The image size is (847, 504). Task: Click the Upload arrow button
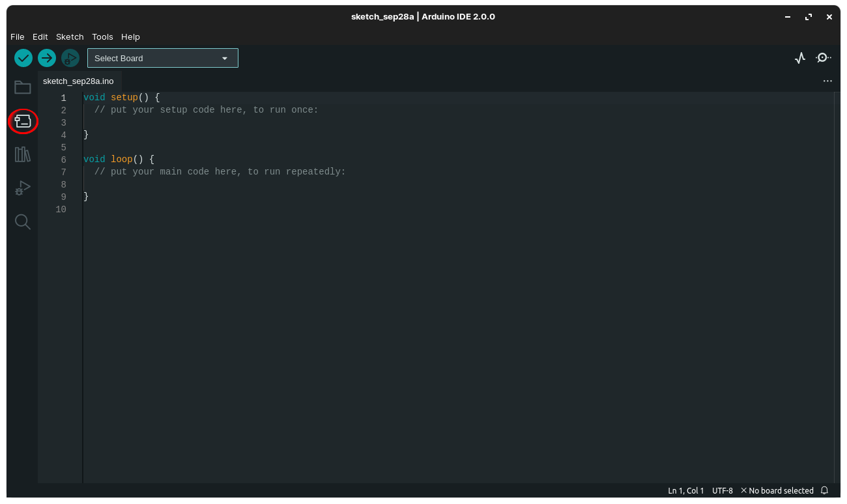(x=47, y=58)
